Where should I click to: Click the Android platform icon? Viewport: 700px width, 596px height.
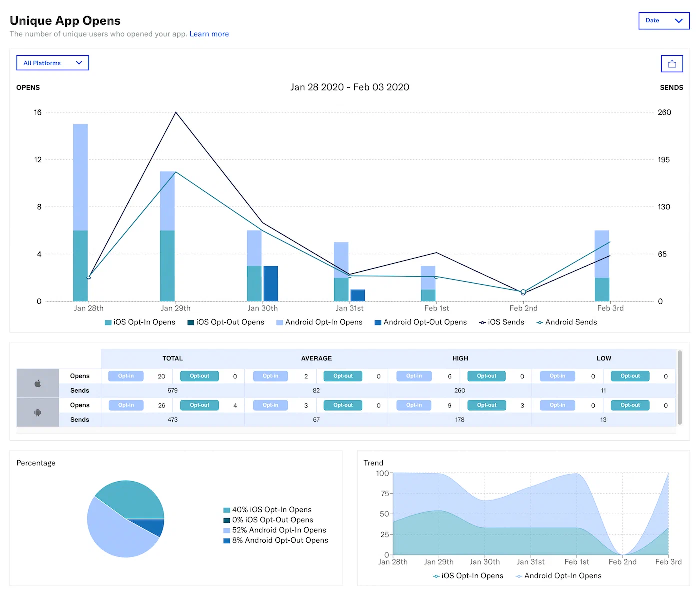pos(38,413)
